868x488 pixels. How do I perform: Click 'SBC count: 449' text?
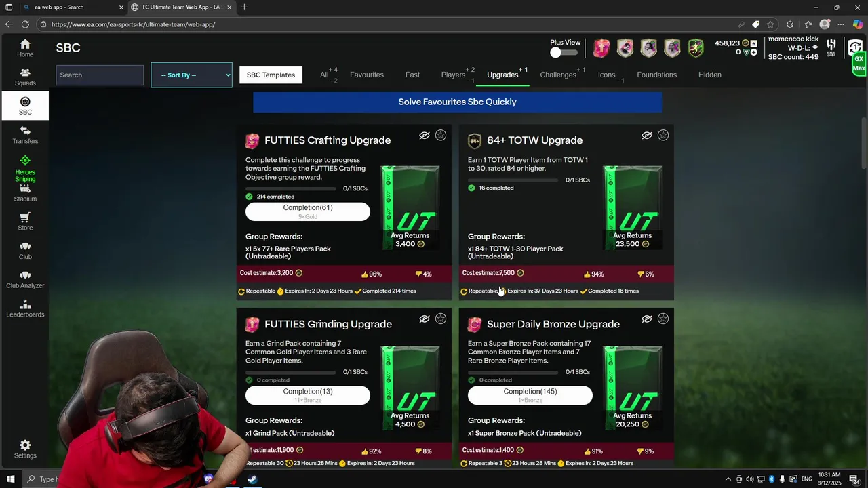pos(793,57)
